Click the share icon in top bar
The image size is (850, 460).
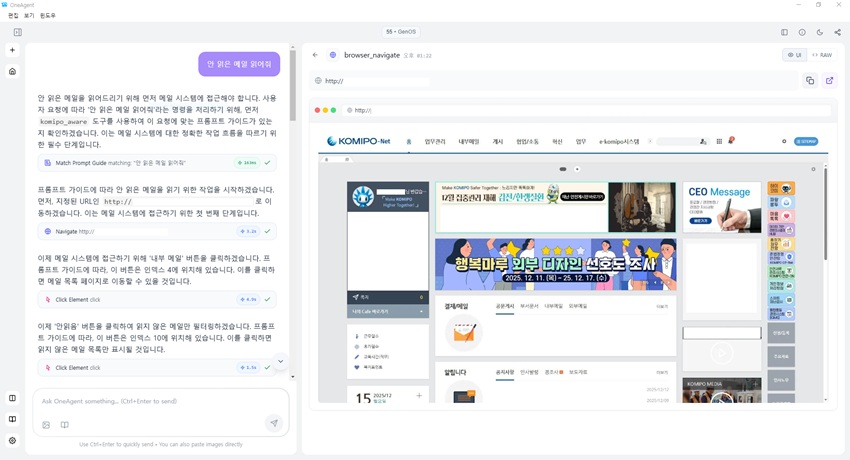837,32
